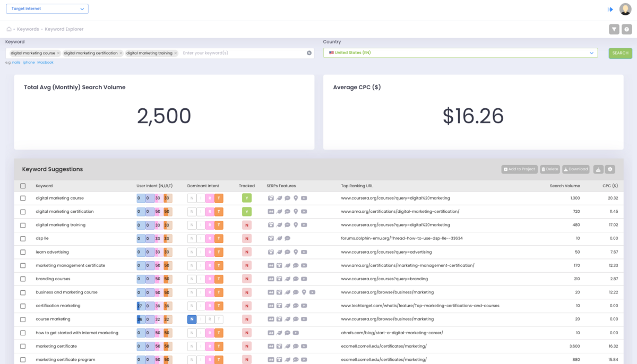Click green Y tracked badge for 'digital marketing course'

pyautogui.click(x=247, y=198)
